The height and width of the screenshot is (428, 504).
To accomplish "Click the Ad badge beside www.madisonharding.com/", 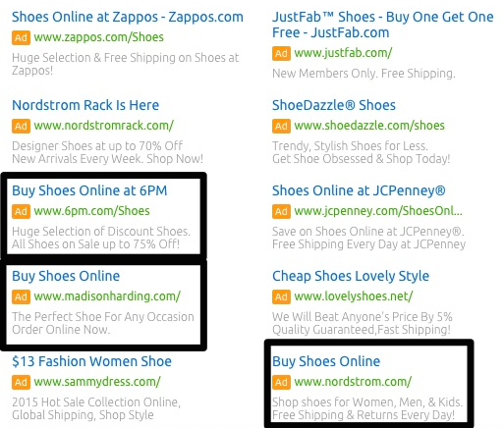I will [x=21, y=296].
